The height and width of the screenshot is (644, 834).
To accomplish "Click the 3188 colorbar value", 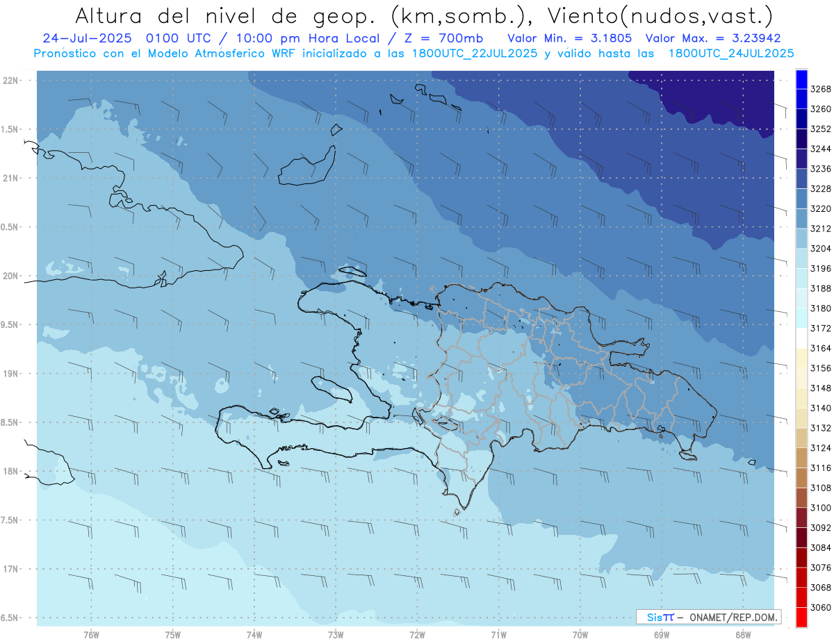I will click(x=821, y=288).
